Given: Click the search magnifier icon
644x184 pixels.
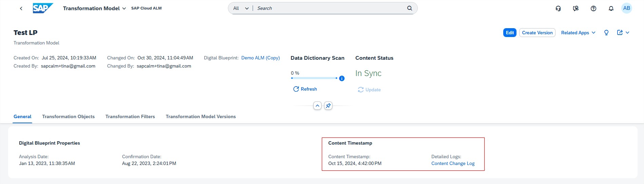Looking at the screenshot, I should (409, 8).
